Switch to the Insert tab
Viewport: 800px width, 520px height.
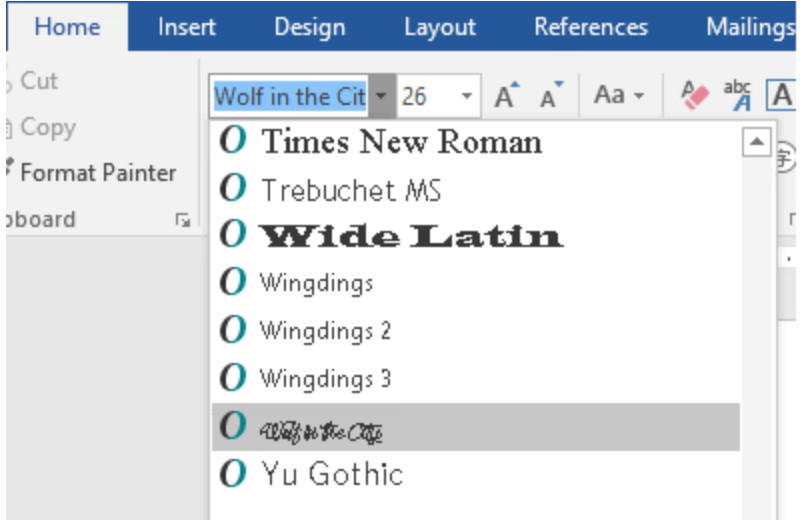(x=187, y=27)
